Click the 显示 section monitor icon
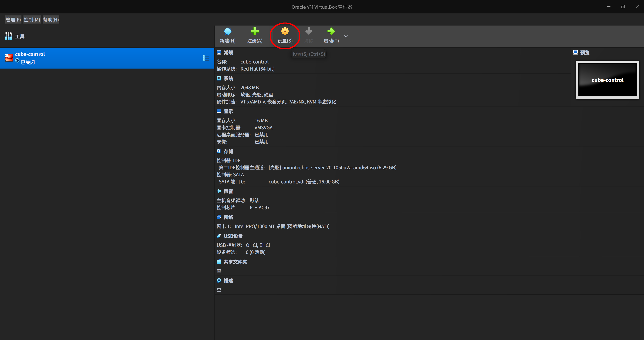The height and width of the screenshot is (340, 644). pyautogui.click(x=219, y=111)
